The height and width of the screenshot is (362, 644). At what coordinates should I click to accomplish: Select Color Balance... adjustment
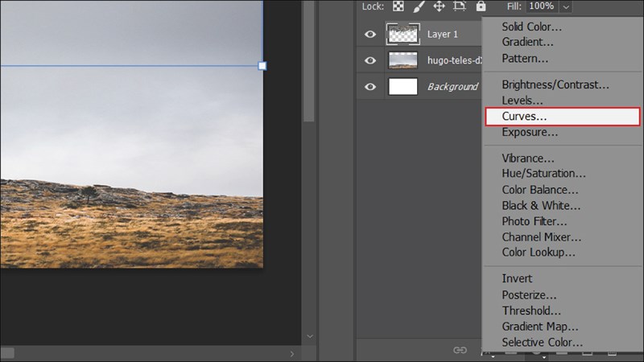tap(539, 190)
